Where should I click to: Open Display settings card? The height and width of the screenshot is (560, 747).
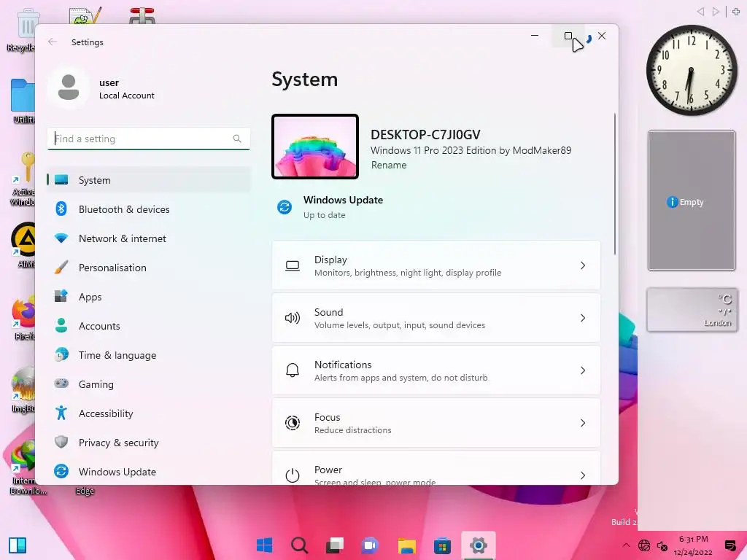click(436, 265)
